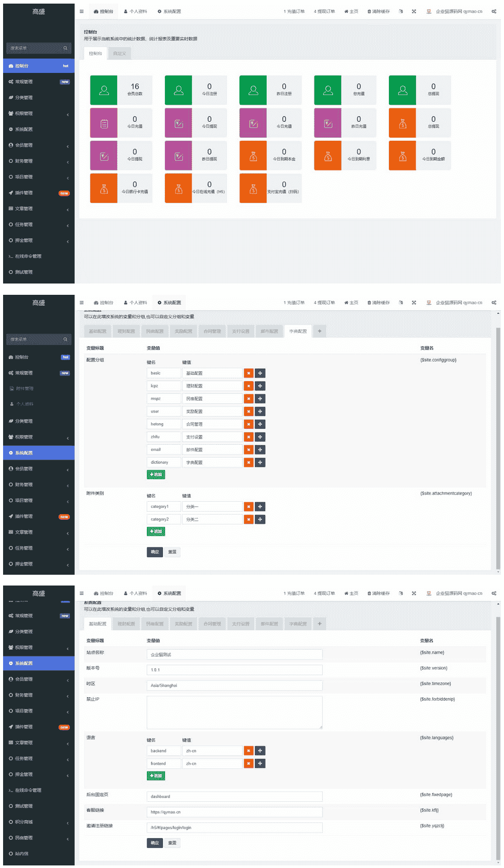Focus the 禁止IP textarea
This screenshot has height=868, width=504.
pos(234,713)
